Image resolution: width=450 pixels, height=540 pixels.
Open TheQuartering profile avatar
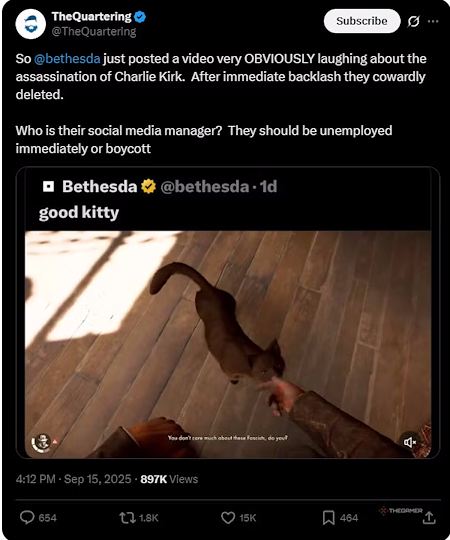pos(31,24)
